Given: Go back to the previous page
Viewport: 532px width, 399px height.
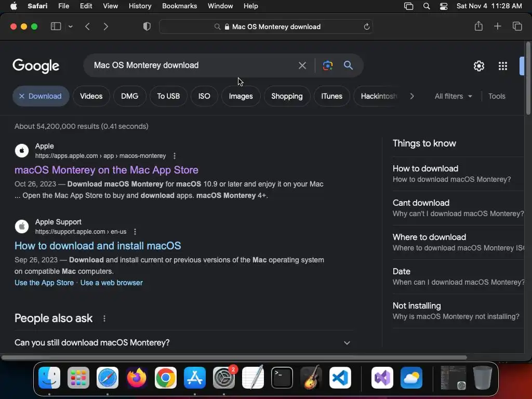Looking at the screenshot, I should (87, 26).
